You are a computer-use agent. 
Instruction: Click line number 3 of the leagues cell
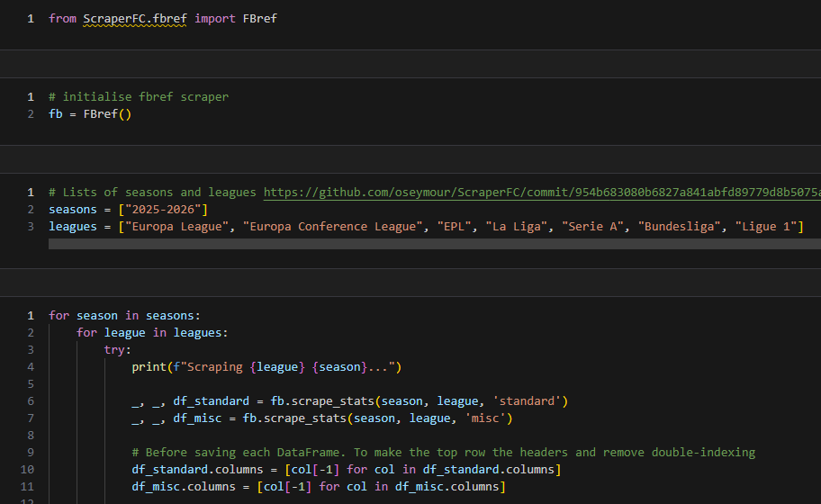pyautogui.click(x=31, y=227)
